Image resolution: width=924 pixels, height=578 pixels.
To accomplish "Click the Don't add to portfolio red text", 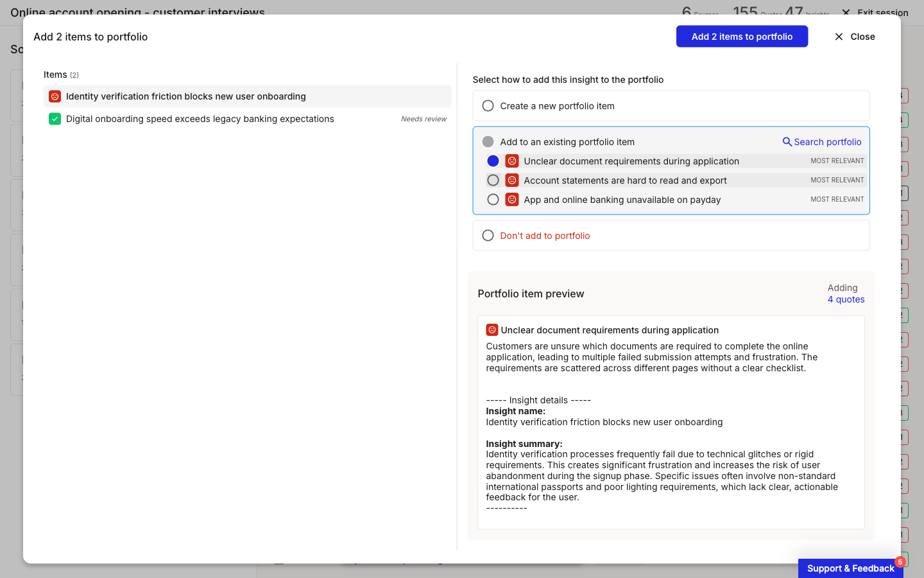I will pyautogui.click(x=545, y=236).
